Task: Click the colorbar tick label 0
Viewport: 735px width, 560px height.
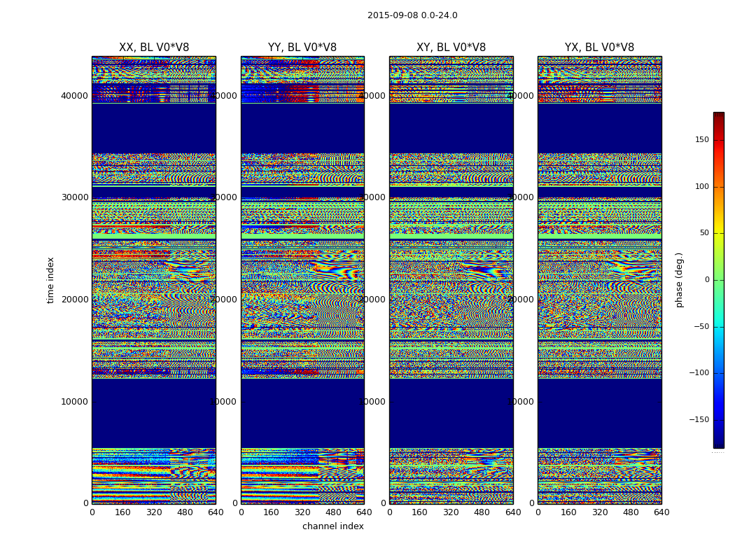Action: coord(707,280)
